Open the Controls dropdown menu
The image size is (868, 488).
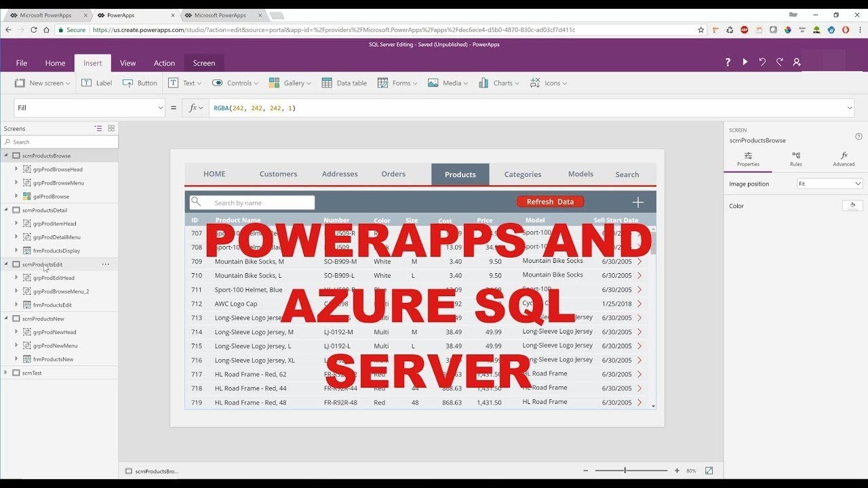point(235,83)
